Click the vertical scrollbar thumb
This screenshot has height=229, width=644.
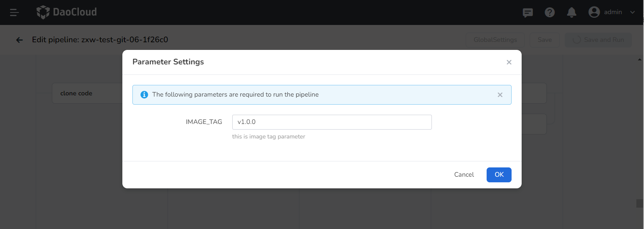coord(640,203)
